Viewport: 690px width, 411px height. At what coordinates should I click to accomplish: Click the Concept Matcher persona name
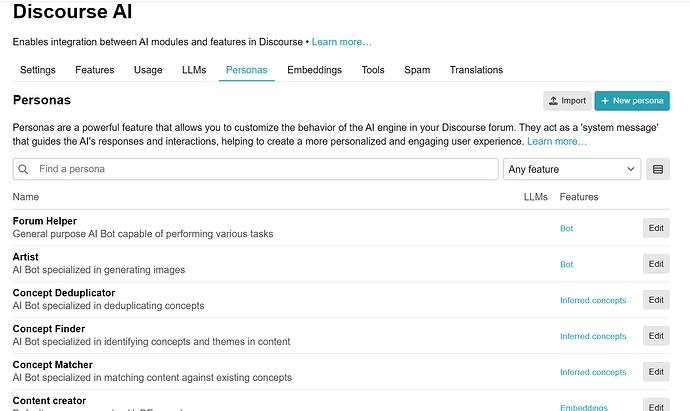coord(53,365)
